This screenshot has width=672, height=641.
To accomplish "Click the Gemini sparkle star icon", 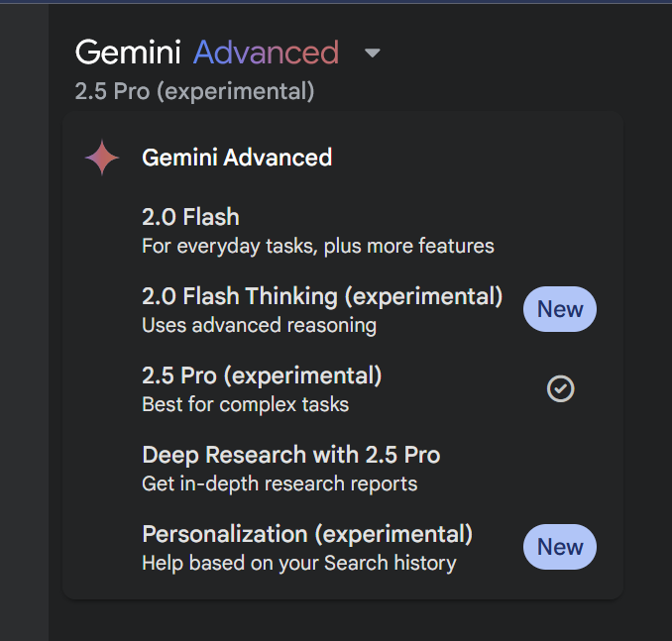I will pyautogui.click(x=102, y=158).
